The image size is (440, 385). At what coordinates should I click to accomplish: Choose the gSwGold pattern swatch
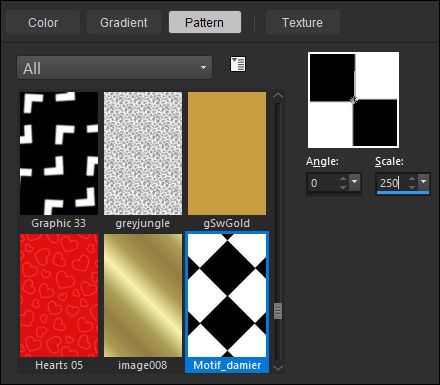point(227,153)
